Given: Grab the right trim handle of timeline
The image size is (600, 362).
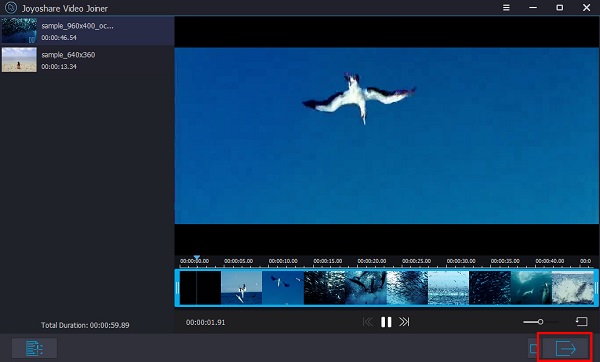Looking at the screenshot, I should pos(596,288).
